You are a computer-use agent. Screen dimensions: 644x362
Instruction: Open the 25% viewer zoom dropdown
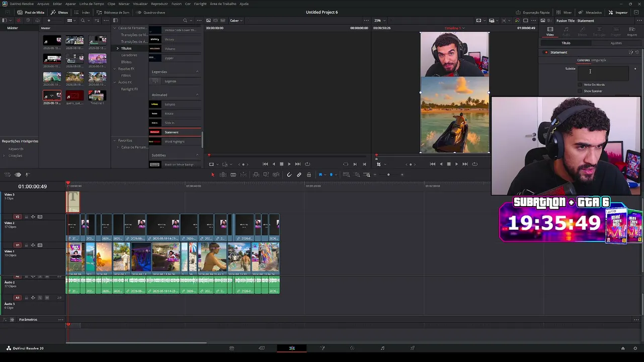tap(379, 21)
